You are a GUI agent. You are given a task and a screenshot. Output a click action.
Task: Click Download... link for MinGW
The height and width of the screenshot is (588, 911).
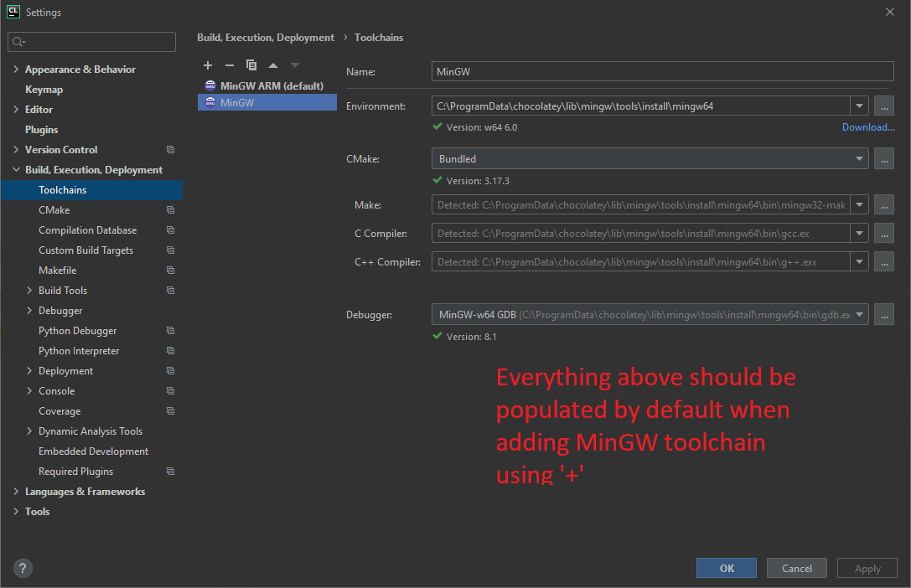pos(868,127)
